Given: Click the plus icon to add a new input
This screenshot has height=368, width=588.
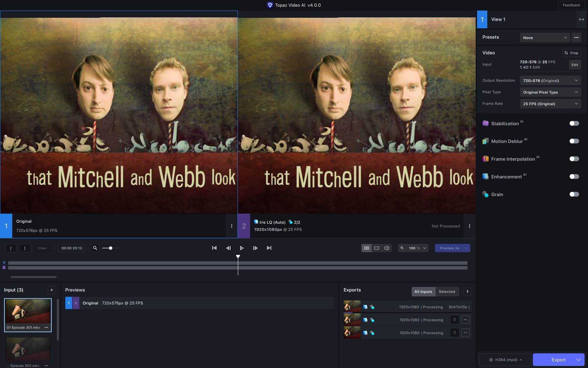Looking at the screenshot, I should tap(51, 290).
